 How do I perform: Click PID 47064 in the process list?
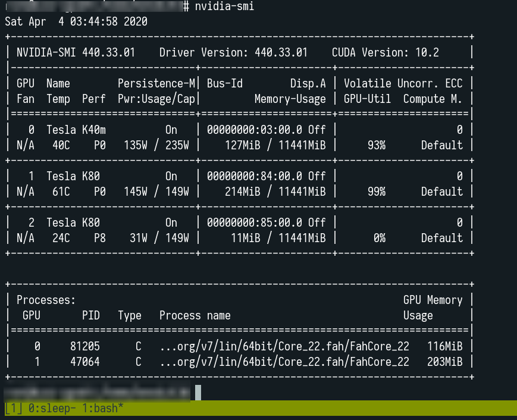click(x=84, y=362)
